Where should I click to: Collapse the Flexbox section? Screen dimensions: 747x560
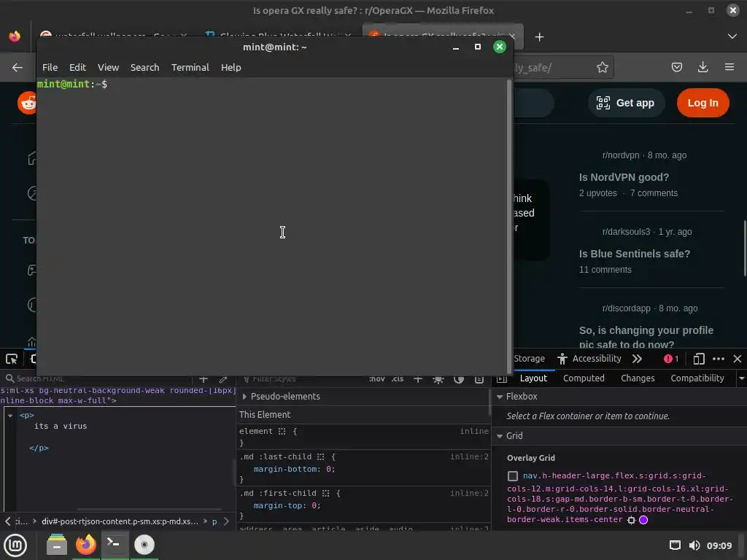[x=500, y=396]
